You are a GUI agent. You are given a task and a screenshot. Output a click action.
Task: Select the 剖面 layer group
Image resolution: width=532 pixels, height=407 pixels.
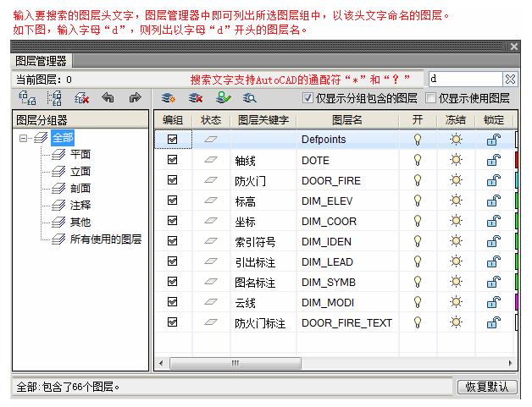[x=80, y=189]
